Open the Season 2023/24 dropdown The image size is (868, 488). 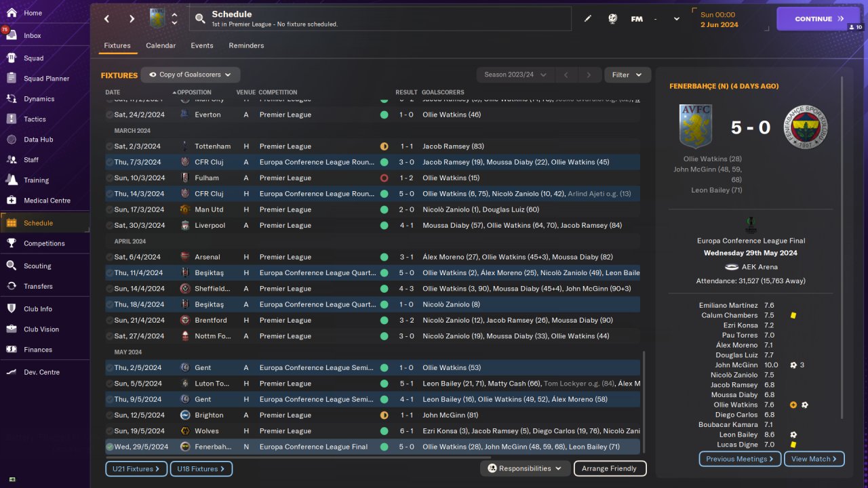[x=515, y=75]
